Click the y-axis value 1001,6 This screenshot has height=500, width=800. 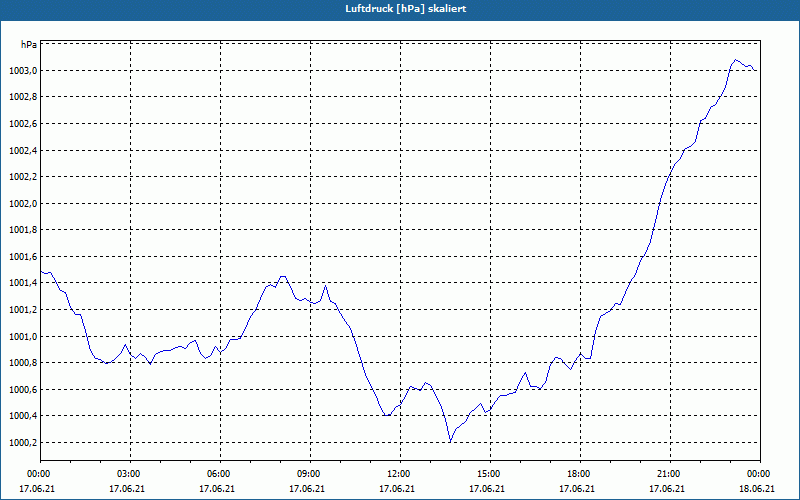click(23, 257)
